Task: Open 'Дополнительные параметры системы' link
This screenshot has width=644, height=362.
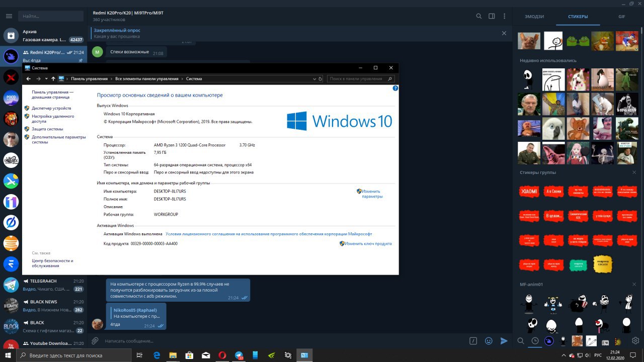Action: coord(58,139)
